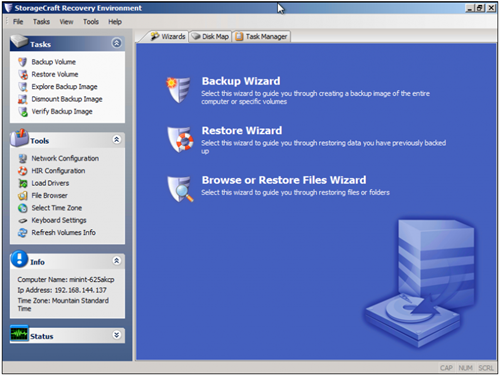Screen dimensions: 500x376
Task: Click the File Browser folder icon
Action: click(23, 196)
